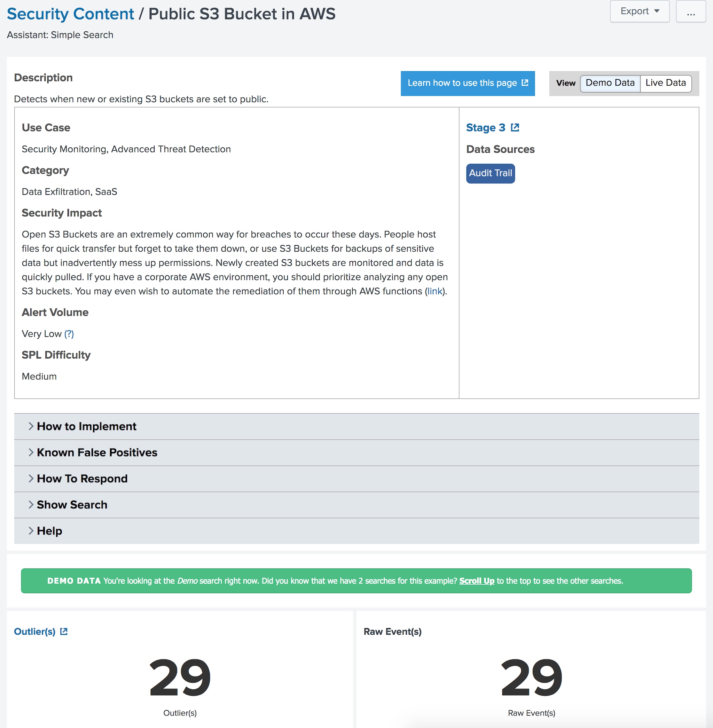Screen dimensions: 713x728
Task: Open the Outlier(s) external link
Action: [64, 632]
